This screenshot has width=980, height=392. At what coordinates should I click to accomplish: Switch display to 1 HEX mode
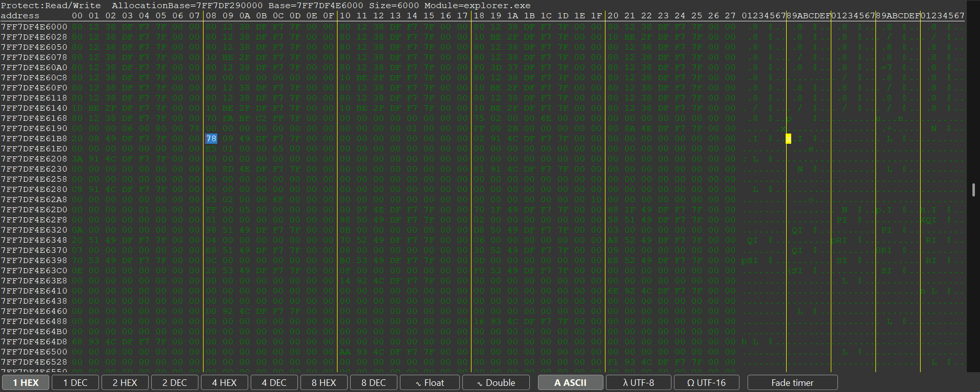pos(25,382)
